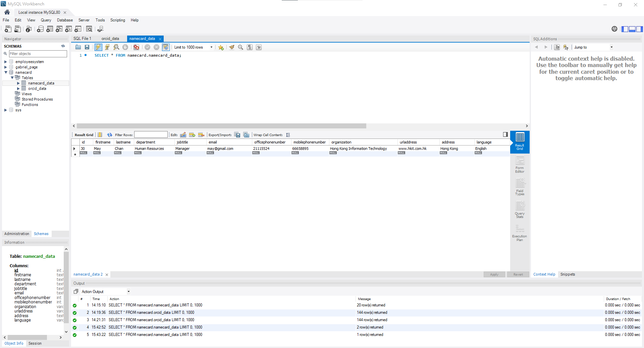Open the Session tab in Information panel

coord(35,343)
